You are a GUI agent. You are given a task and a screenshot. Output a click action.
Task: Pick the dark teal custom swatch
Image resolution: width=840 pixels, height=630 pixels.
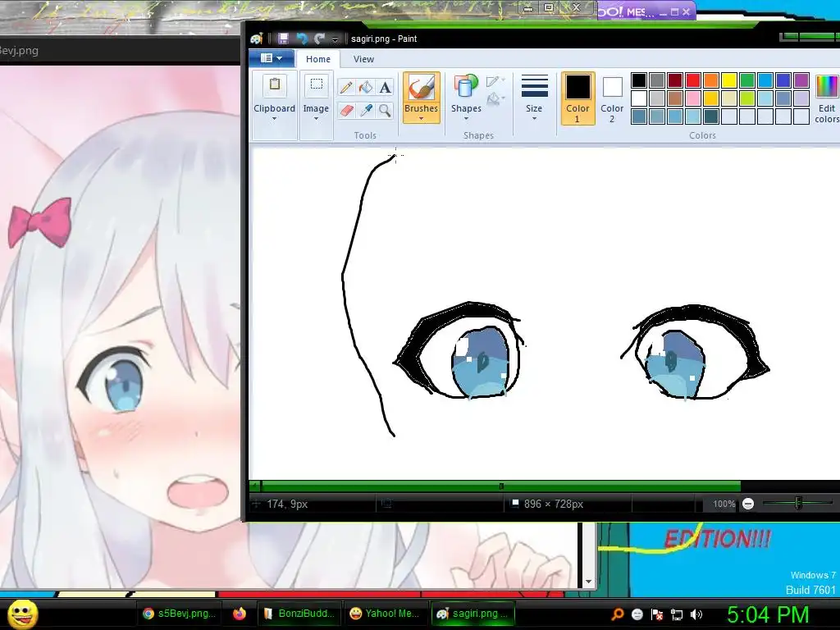click(x=711, y=116)
